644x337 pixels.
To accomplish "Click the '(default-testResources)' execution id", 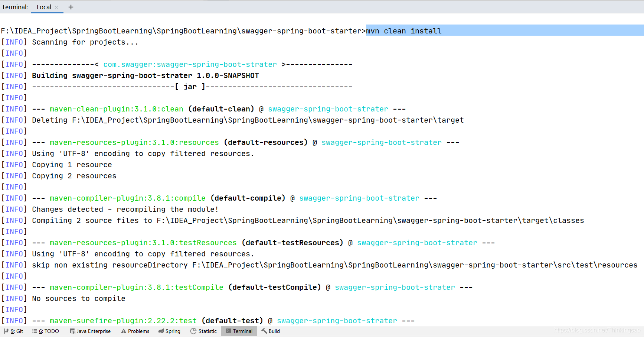I will [x=292, y=243].
